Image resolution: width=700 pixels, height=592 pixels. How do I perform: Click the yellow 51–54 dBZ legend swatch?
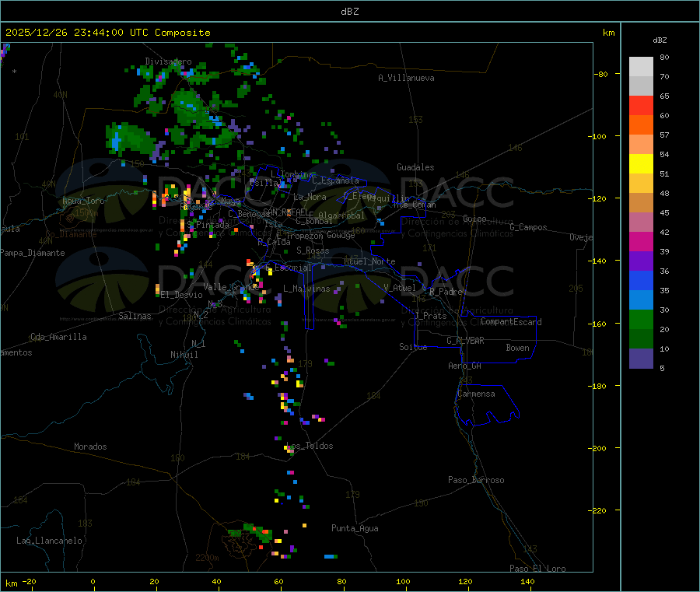click(641, 164)
